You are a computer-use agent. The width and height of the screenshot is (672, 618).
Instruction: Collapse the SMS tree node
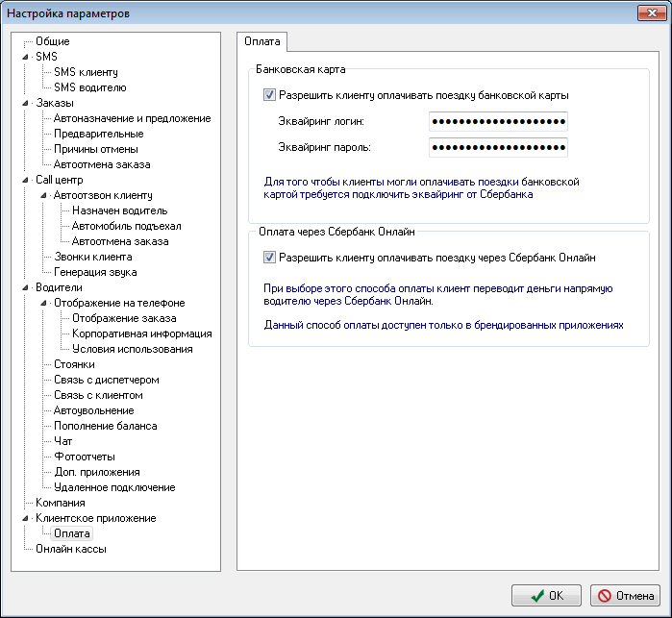click(25, 57)
